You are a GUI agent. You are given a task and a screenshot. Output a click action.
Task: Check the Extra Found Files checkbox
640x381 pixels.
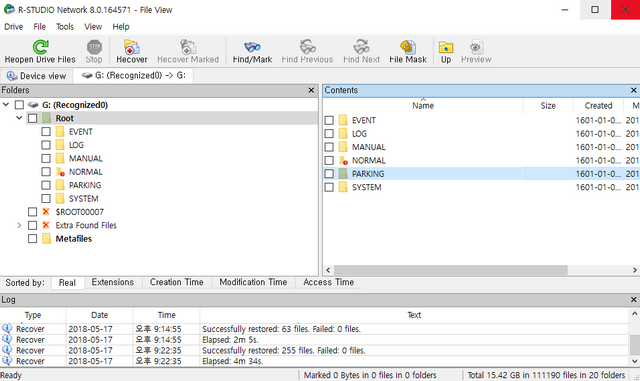click(33, 225)
